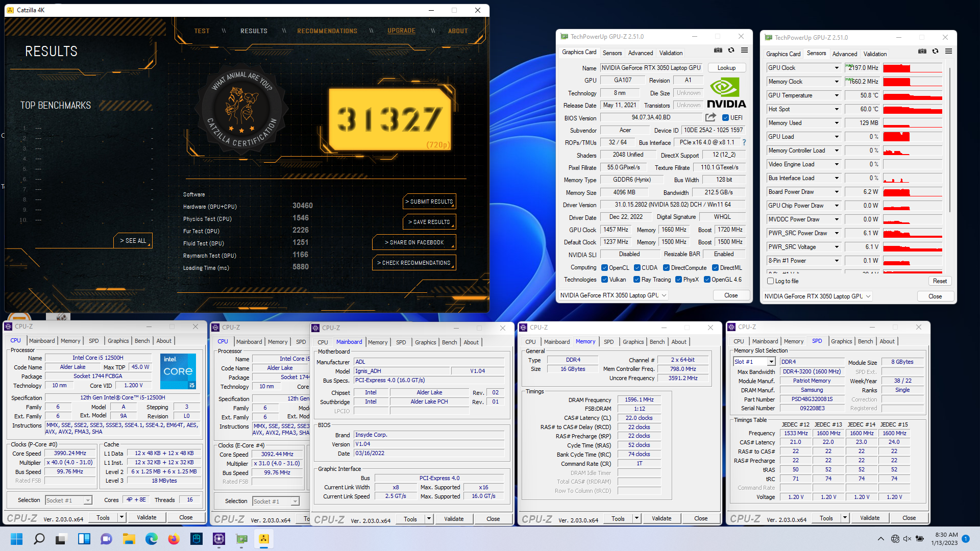The image size is (980, 551).
Task: Click camera icon in GPU-Z Sensors window
Action: pyautogui.click(x=922, y=52)
